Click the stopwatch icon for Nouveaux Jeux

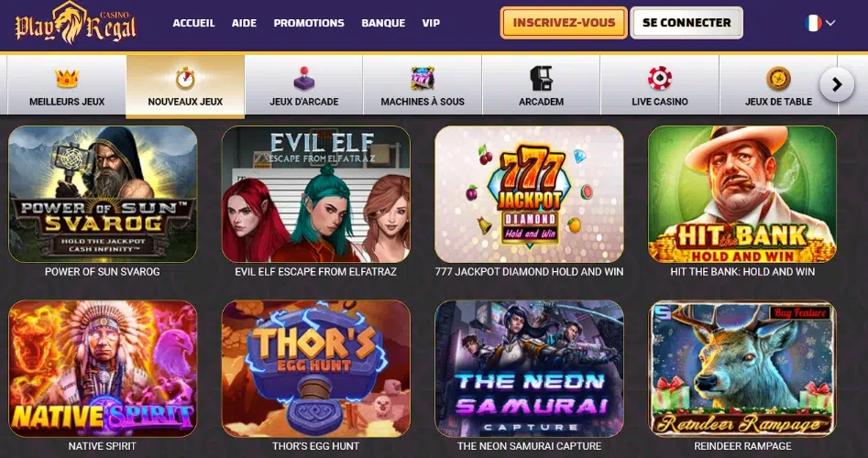point(185,79)
